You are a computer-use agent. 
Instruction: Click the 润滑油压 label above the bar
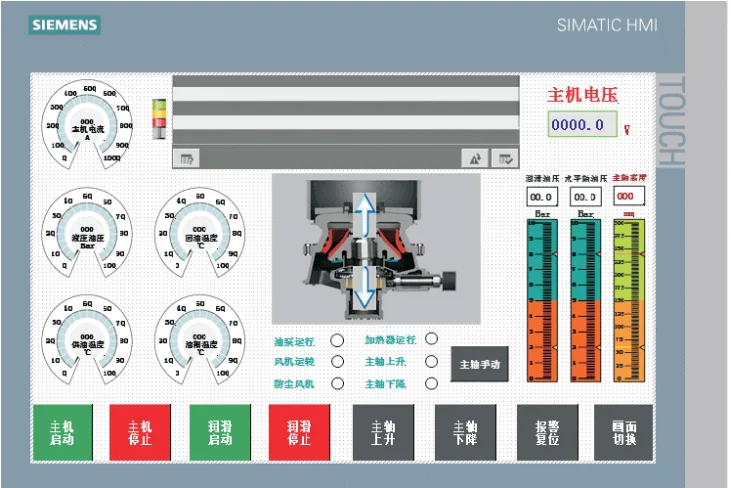[x=542, y=178]
